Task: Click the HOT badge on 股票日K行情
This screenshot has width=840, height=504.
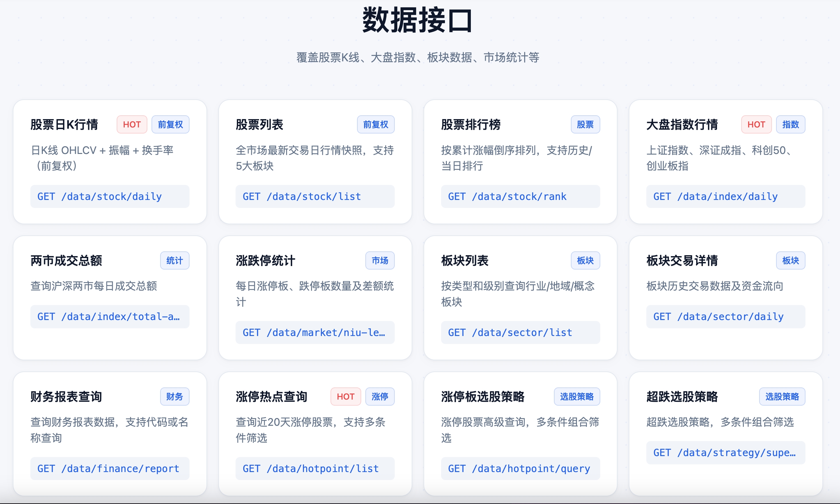Action: pos(132,125)
